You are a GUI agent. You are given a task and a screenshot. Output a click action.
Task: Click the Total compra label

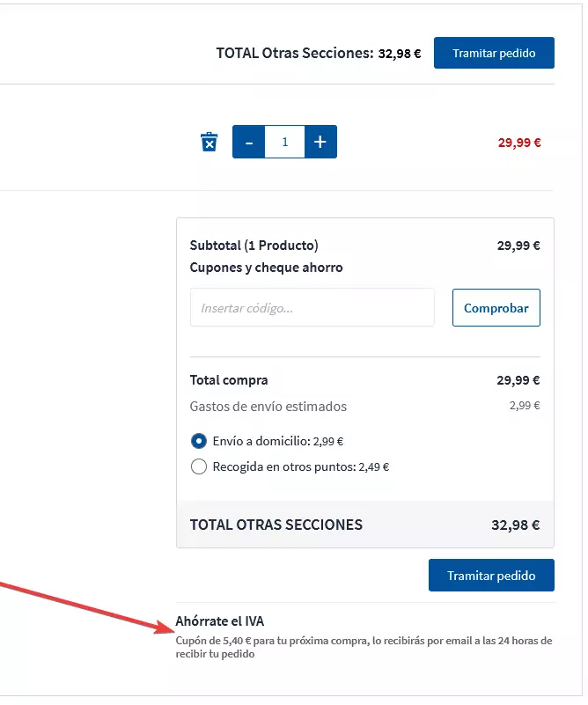click(x=229, y=380)
